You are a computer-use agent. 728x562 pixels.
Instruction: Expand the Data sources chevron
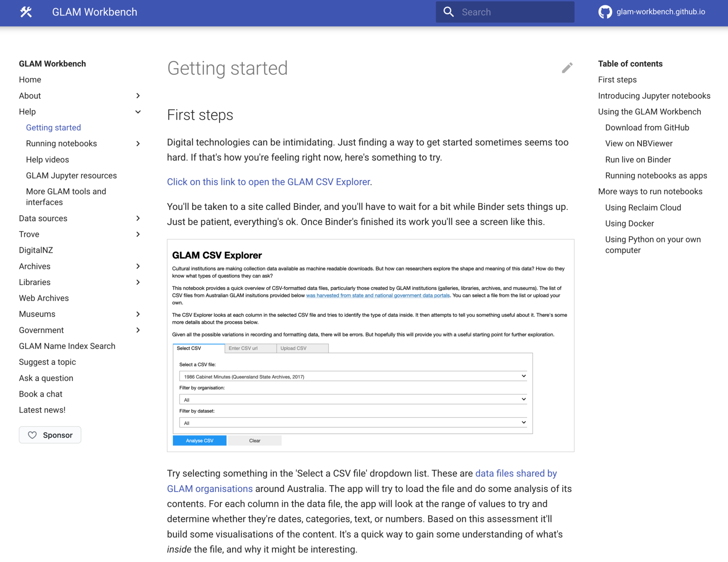[x=138, y=219]
